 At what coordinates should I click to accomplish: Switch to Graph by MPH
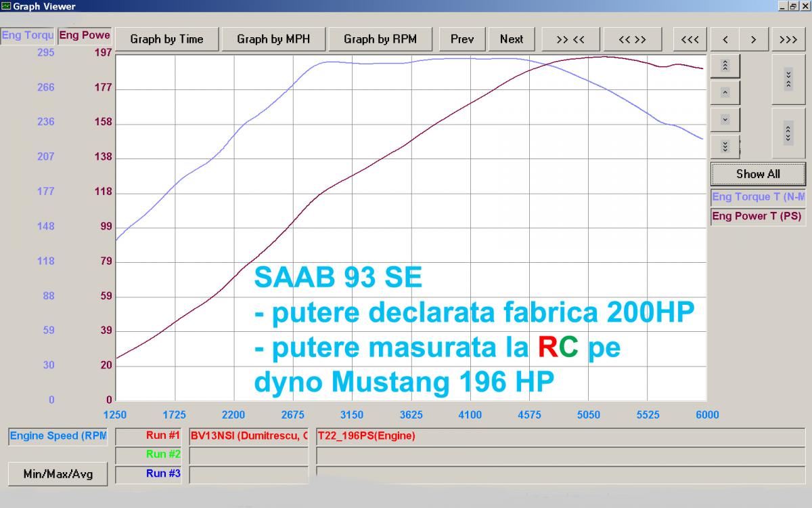(273, 39)
